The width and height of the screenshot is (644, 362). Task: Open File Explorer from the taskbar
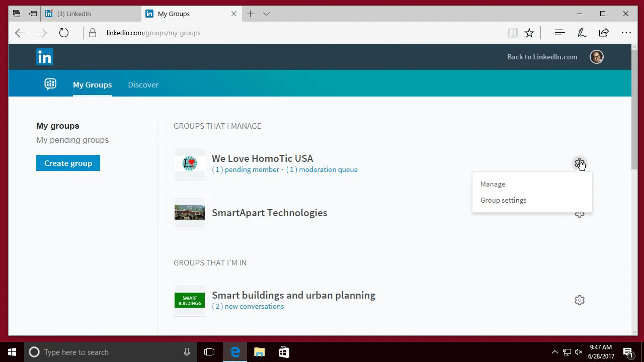coord(259,351)
